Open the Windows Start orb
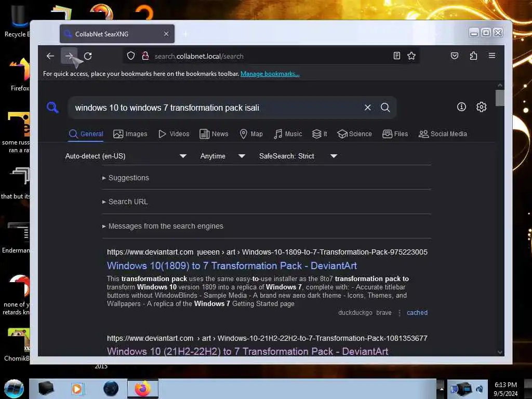The width and height of the screenshot is (532, 399). coord(14,389)
